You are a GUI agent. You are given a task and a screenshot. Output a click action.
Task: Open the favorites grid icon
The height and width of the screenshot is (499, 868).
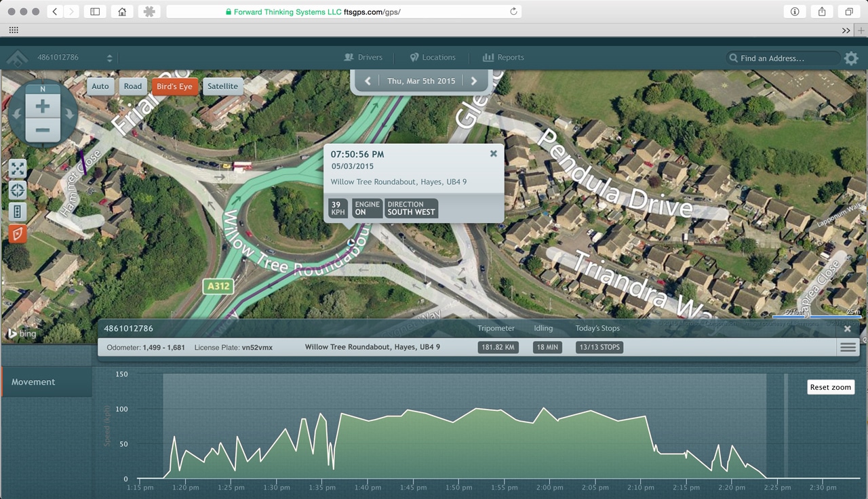[14, 30]
